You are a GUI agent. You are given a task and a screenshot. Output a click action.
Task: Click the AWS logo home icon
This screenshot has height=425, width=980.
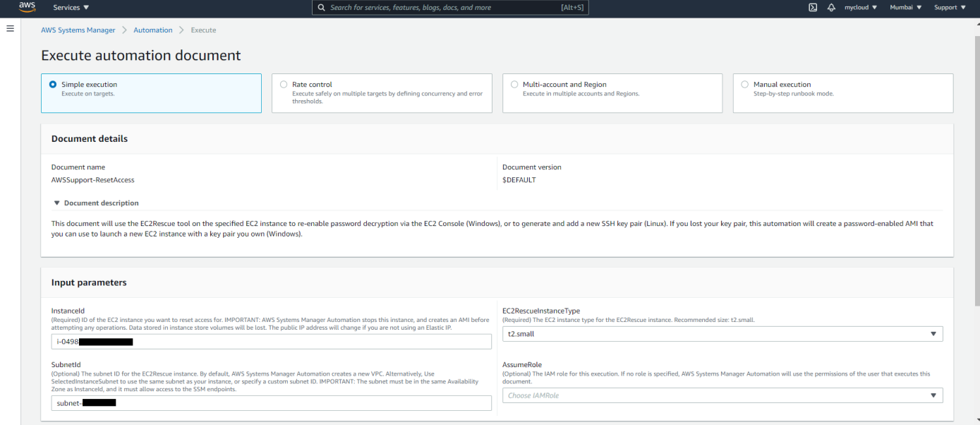click(27, 8)
